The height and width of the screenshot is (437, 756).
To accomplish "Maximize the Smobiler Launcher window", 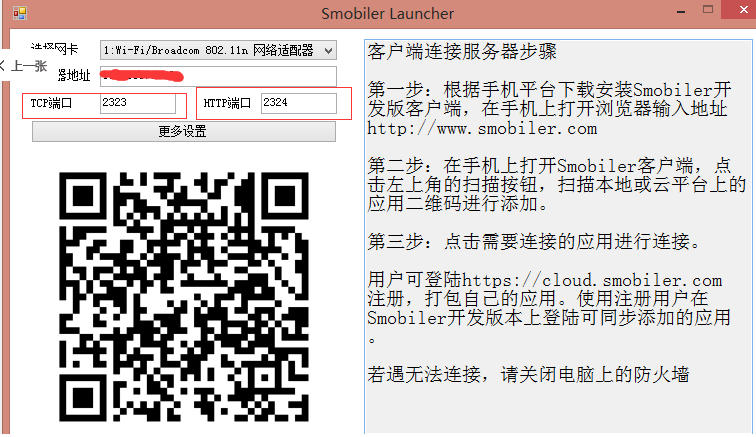I will point(708,10).
